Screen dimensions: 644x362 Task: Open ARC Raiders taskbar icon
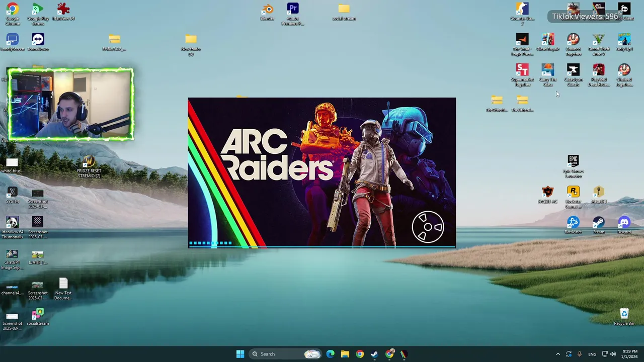point(404,354)
